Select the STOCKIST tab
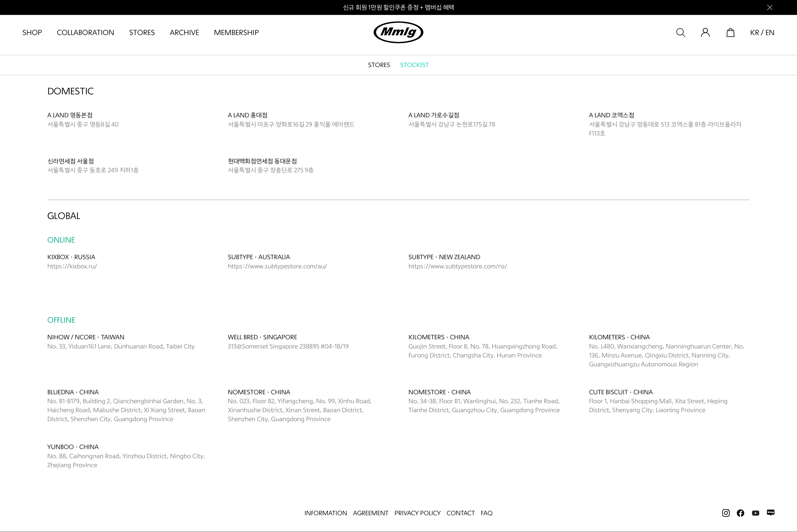Viewport: 797px width, 532px height. pyautogui.click(x=414, y=65)
